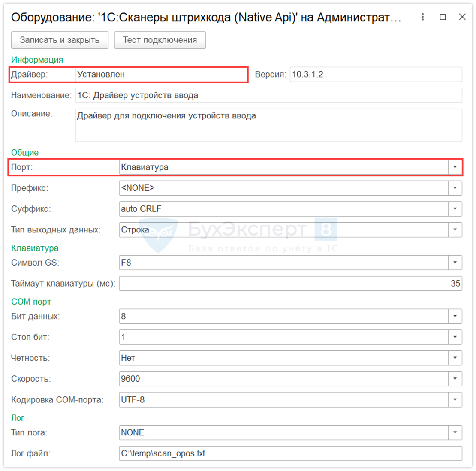Image resolution: width=476 pixels, height=471 pixels.
Task: Expand the 'Префикс' dropdown arrow
Action: (x=455, y=188)
